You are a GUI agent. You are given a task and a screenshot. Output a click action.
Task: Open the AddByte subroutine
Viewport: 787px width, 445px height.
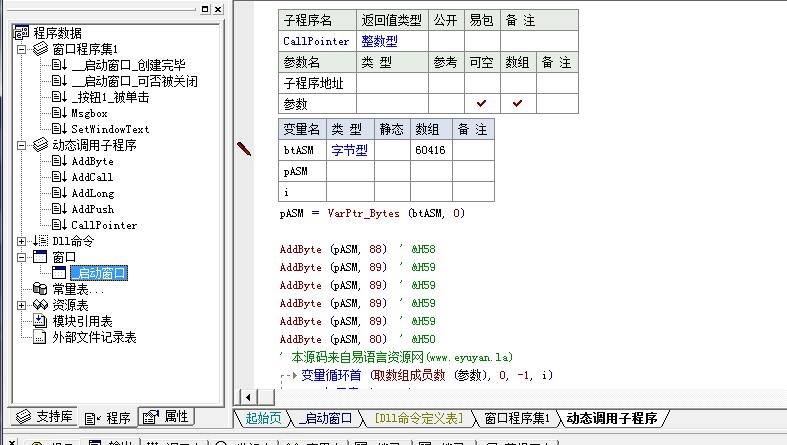[92, 162]
